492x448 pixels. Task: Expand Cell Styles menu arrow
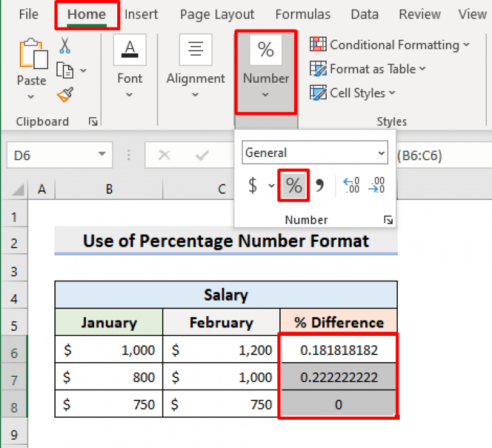click(x=392, y=93)
